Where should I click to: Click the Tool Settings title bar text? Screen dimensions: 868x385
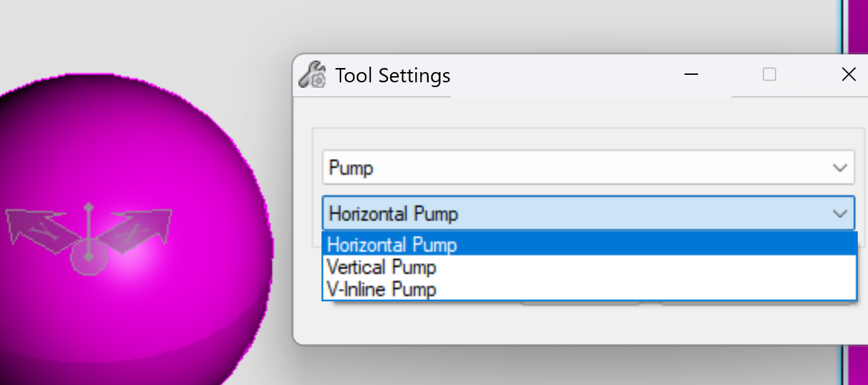click(x=393, y=75)
